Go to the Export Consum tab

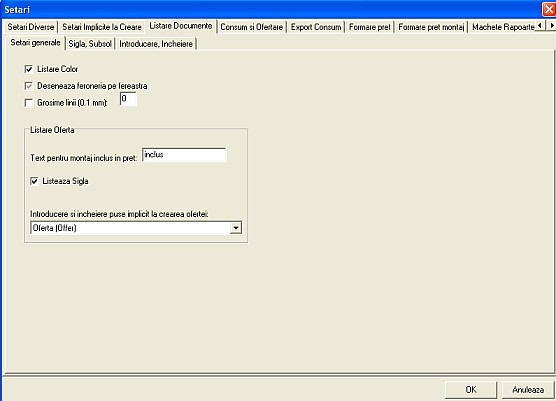[x=316, y=27]
